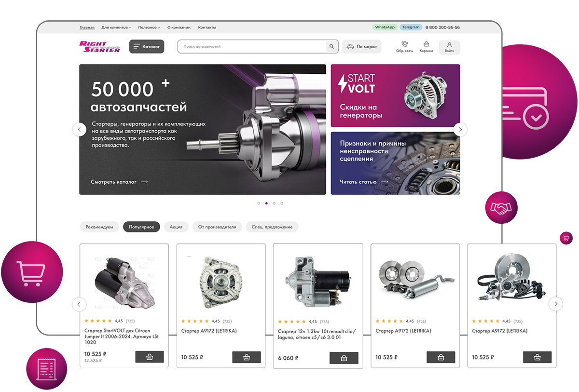Add the StartVOLT Citroen Jumper starter to cart
Viewport: 579px width, 392px height.
coord(150,357)
